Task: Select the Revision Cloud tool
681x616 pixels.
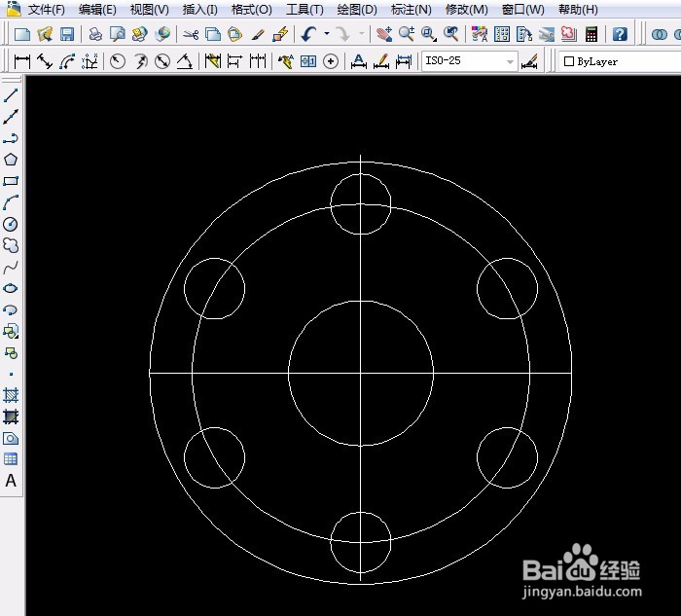Action: pos(11,245)
